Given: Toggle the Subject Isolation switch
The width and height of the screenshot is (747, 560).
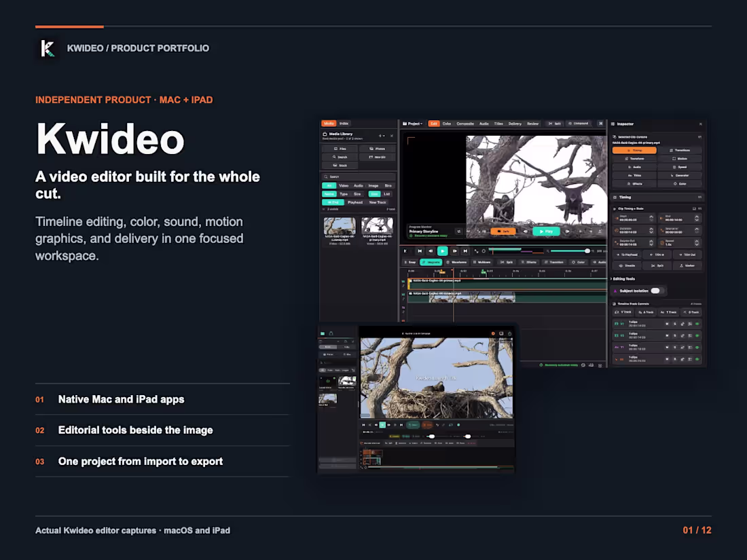Looking at the screenshot, I should pos(656,291).
